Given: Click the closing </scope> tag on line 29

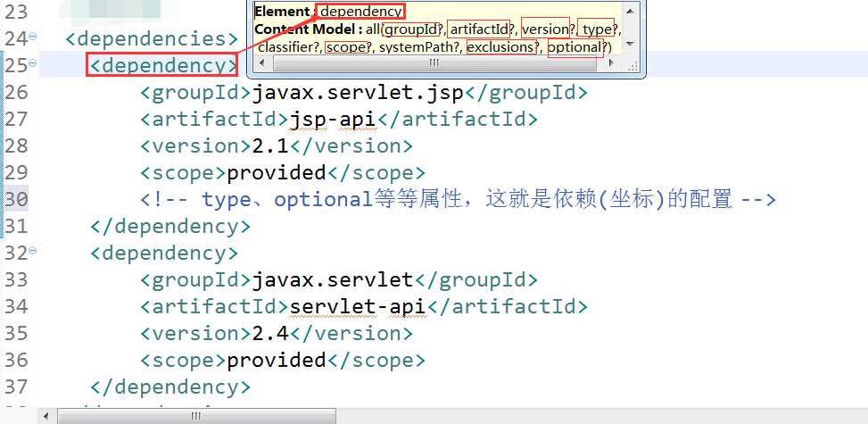Looking at the screenshot, I should [376, 173].
